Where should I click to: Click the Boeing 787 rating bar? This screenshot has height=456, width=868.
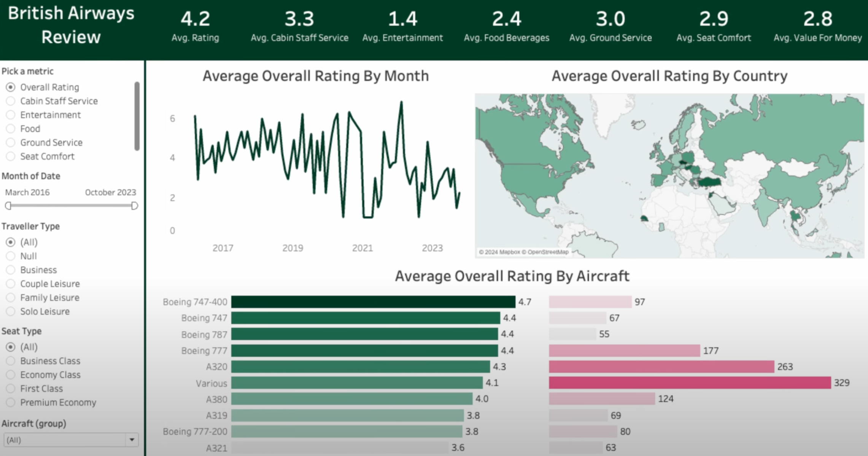pyautogui.click(x=364, y=334)
